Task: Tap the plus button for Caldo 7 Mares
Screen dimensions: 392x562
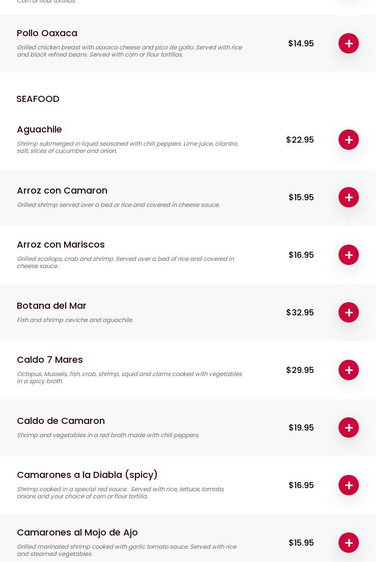Action: (349, 370)
